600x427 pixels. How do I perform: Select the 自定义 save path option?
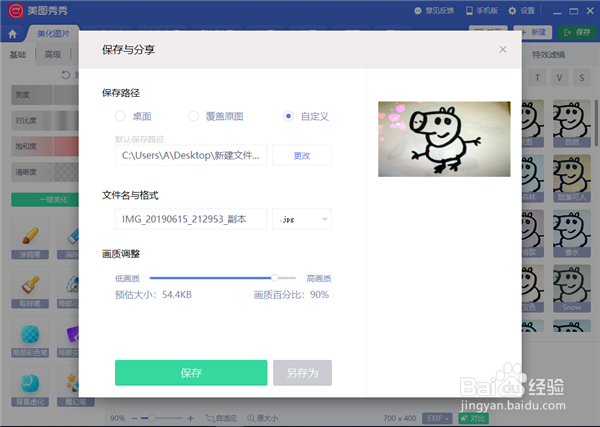[x=288, y=116]
